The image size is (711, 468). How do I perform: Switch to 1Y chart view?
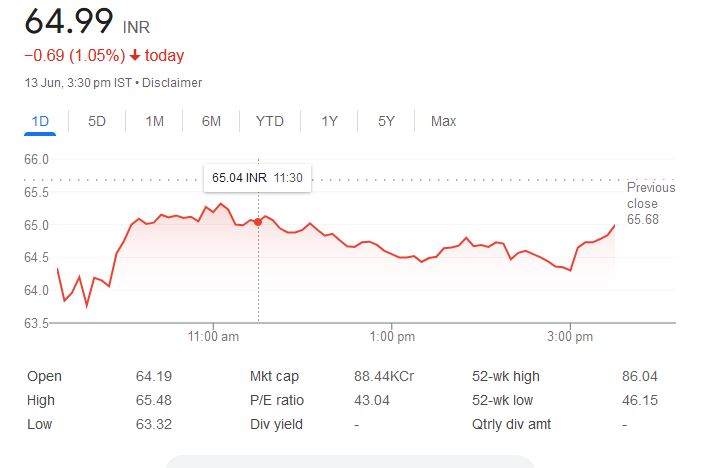point(329,121)
